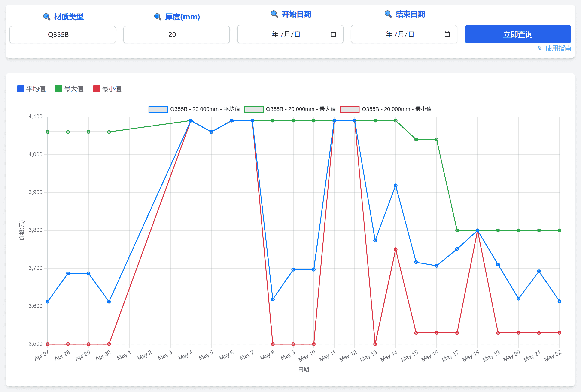
Task: Click the average data point on May 16
Action: [436, 266]
